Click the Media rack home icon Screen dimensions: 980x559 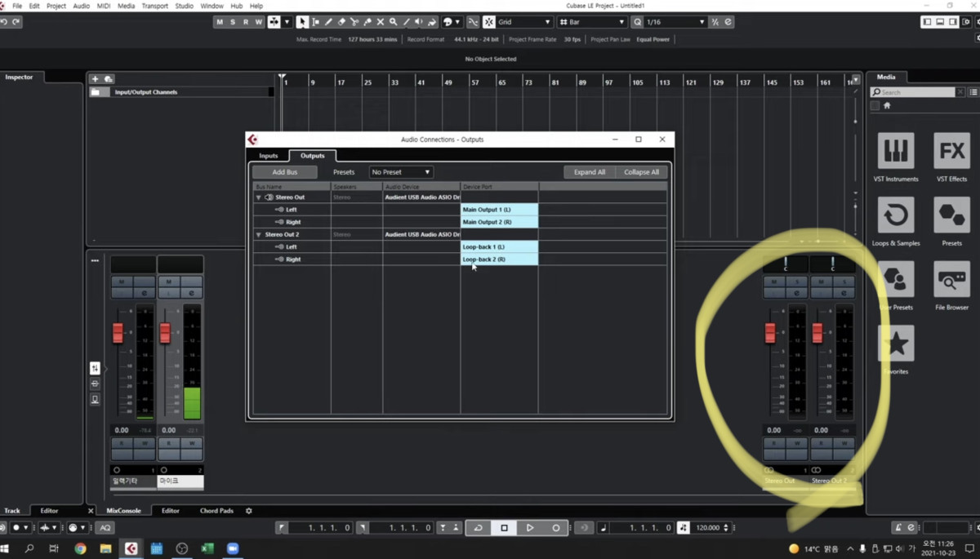click(887, 106)
